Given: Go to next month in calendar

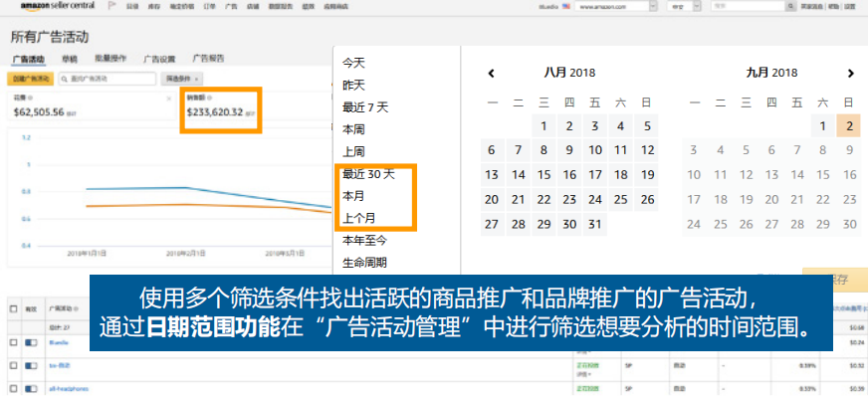Looking at the screenshot, I should click(x=851, y=73).
